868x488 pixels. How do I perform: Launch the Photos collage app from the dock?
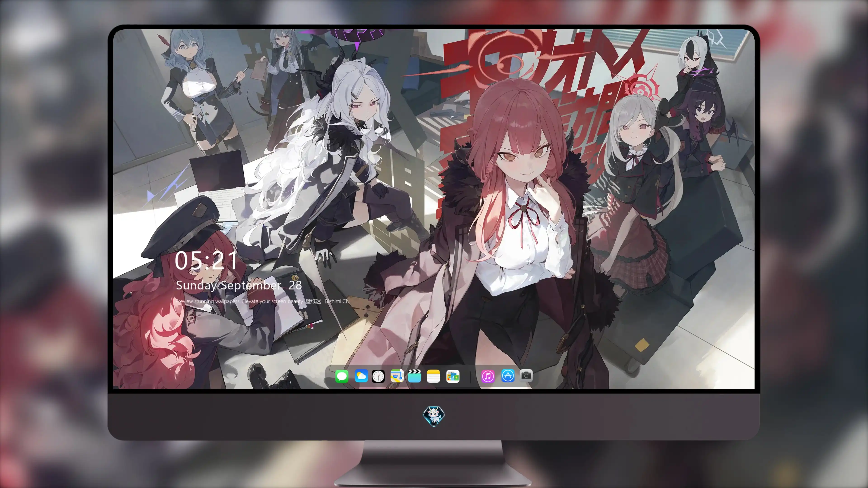click(x=453, y=376)
